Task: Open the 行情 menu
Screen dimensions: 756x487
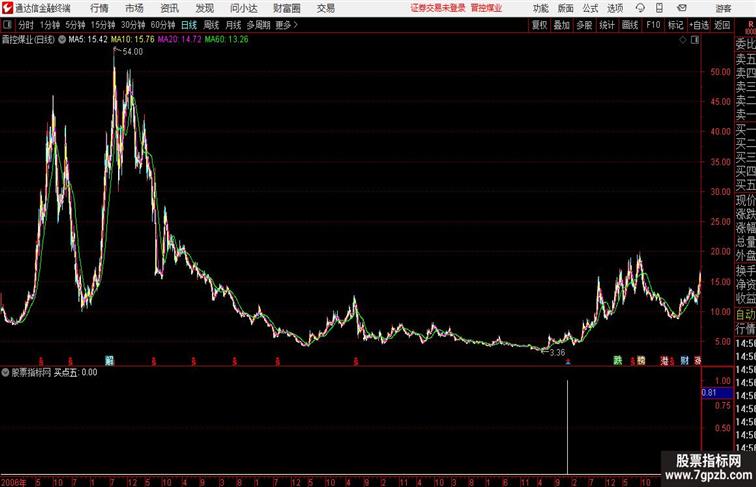Action: click(99, 8)
